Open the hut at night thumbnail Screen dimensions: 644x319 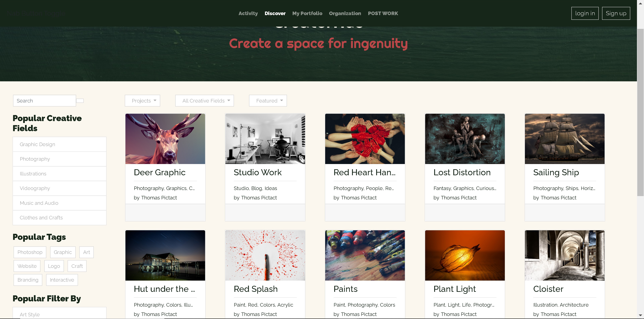click(x=165, y=255)
